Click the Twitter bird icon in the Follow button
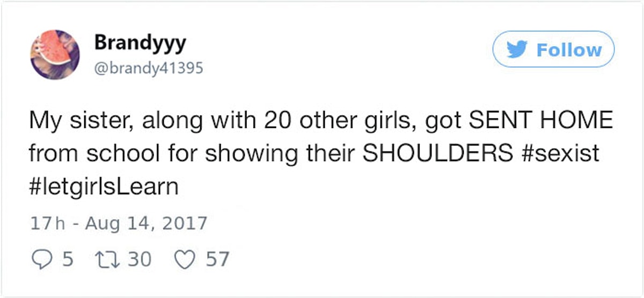The width and height of the screenshot is (644, 298). point(519,49)
